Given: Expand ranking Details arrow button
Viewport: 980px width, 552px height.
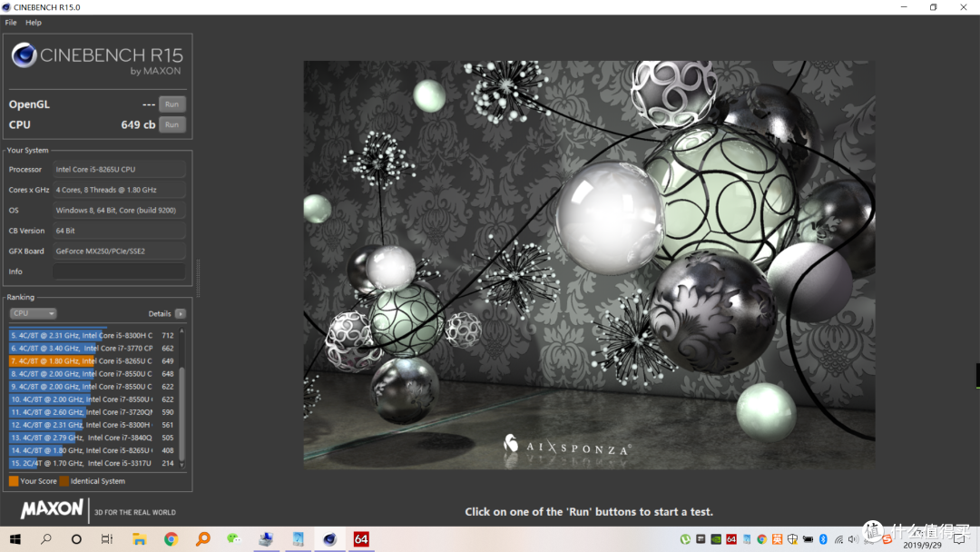Looking at the screenshot, I should pos(180,314).
